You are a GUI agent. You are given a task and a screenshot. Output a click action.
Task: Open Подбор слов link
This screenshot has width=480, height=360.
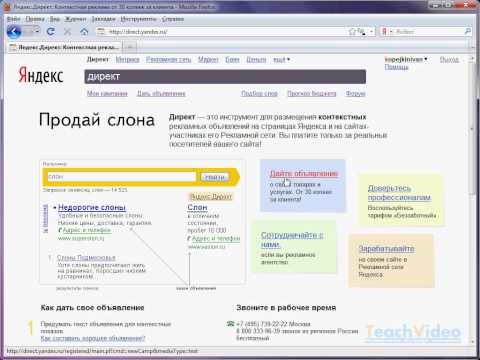click(259, 94)
